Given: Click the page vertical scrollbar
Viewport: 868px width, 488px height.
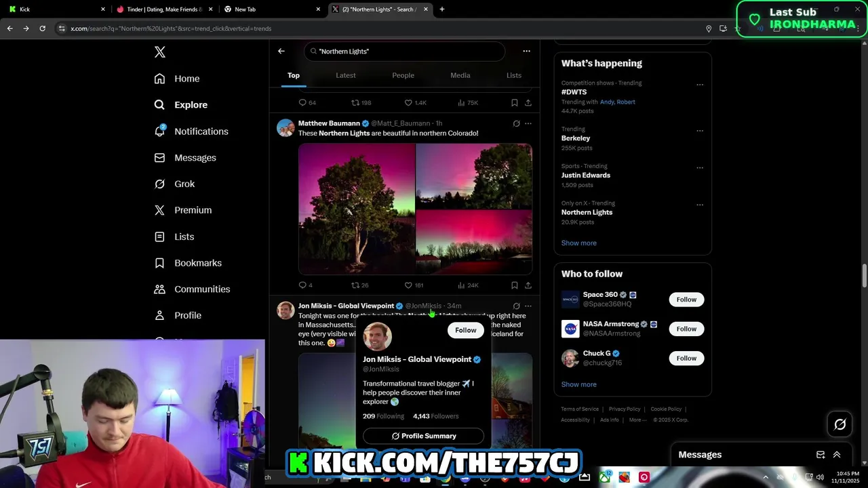Looking at the screenshot, I should click(x=864, y=276).
